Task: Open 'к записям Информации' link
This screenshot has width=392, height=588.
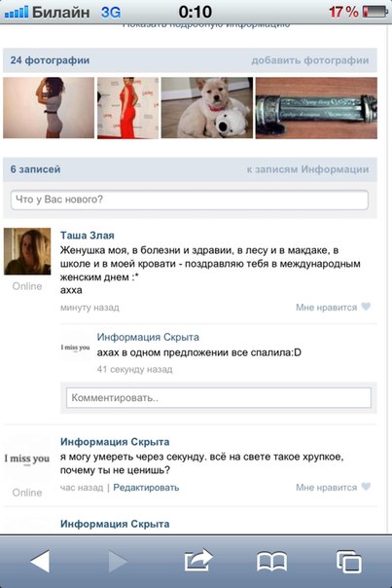Action: tap(307, 169)
